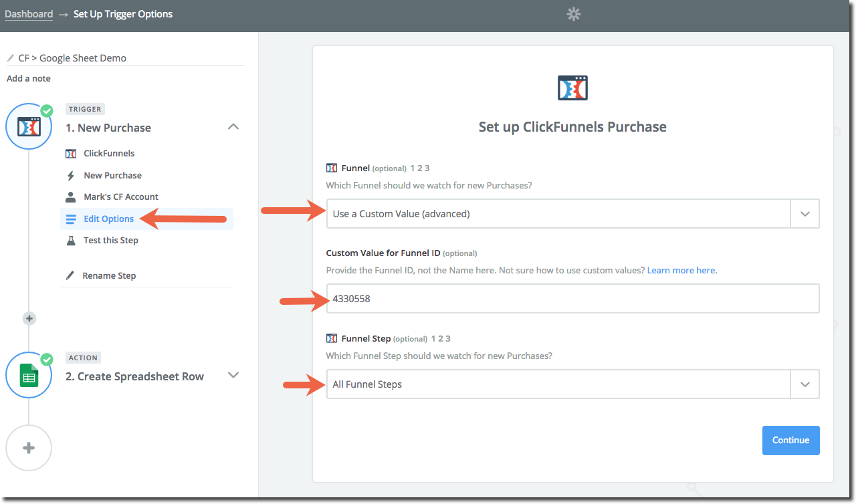The image size is (856, 504).
Task: Click the Set Up Trigger Options breadcrumb text
Action: tap(123, 14)
